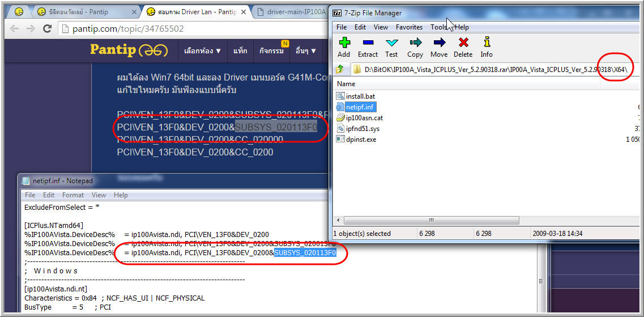Click the Chrome forward arrow button
This screenshot has width=644, height=317.
(x=31, y=29)
